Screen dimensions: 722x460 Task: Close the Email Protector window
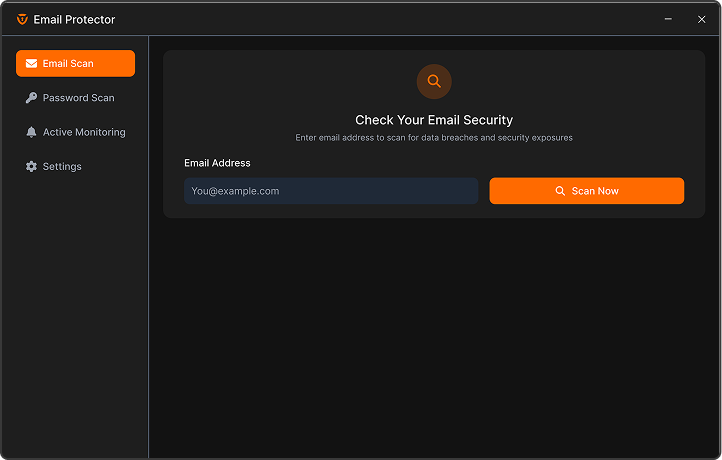pos(701,19)
